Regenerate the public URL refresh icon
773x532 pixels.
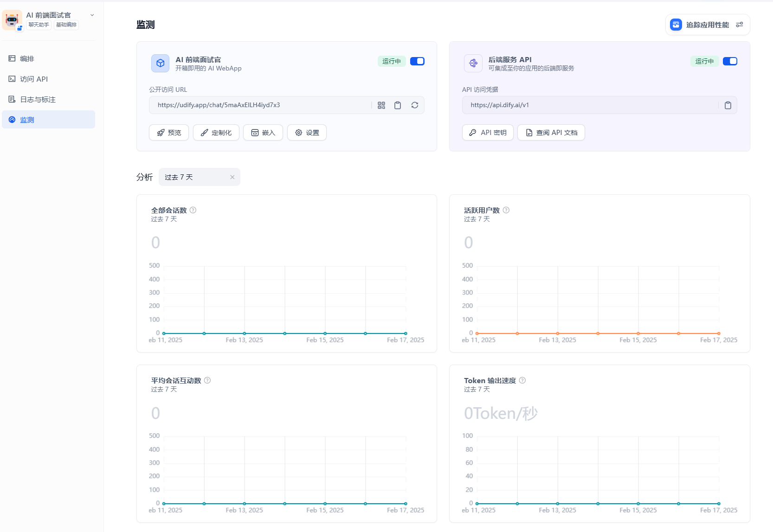pyautogui.click(x=415, y=105)
